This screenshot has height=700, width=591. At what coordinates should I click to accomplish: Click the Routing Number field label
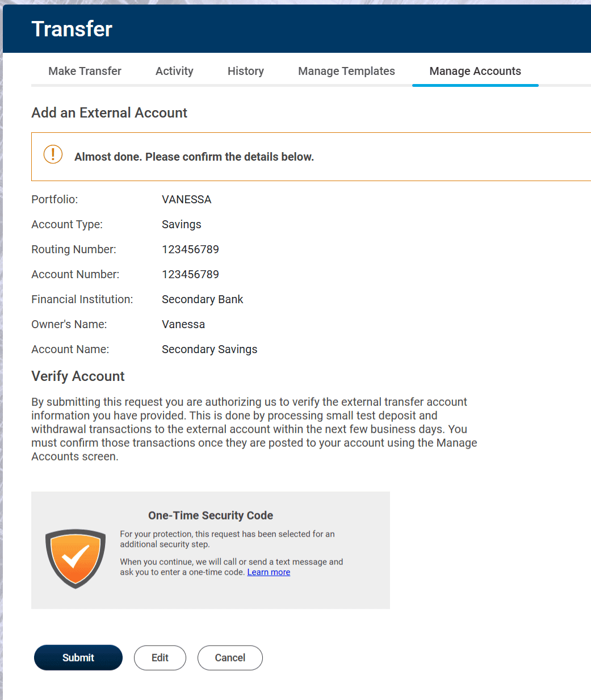[74, 249]
